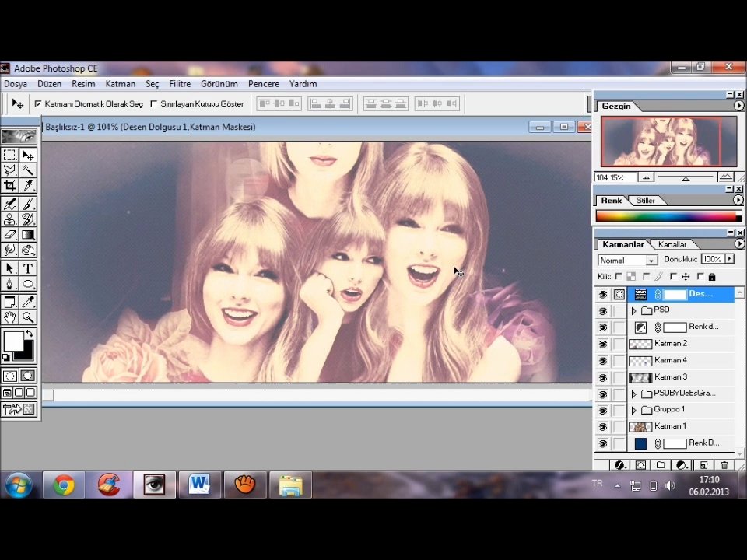Hide the Katman 2 layer
747x560 pixels.
[602, 344]
